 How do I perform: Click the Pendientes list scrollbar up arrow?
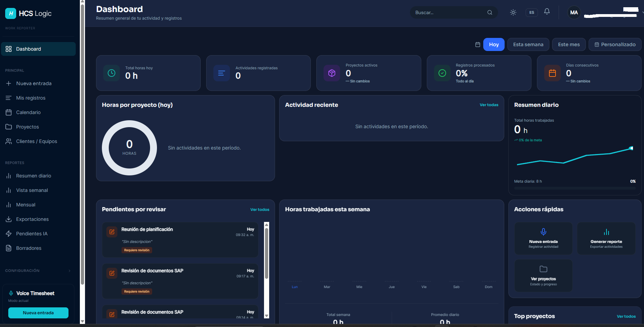coord(266,225)
